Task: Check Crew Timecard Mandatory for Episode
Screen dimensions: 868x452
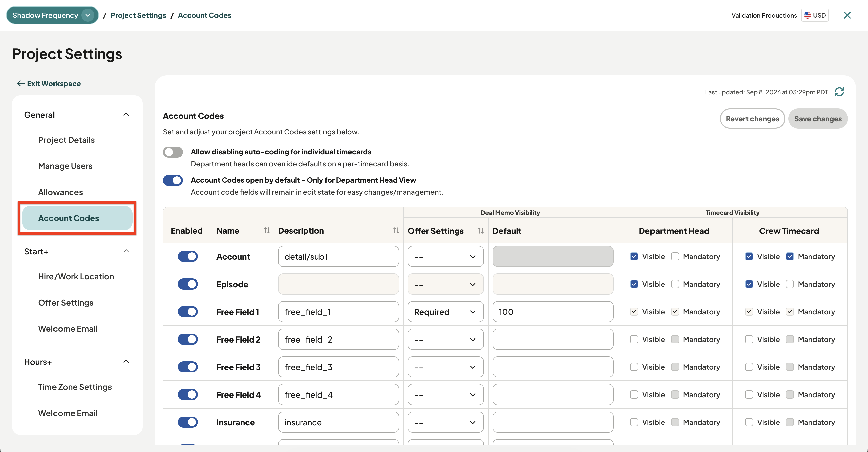Action: pyautogui.click(x=790, y=284)
